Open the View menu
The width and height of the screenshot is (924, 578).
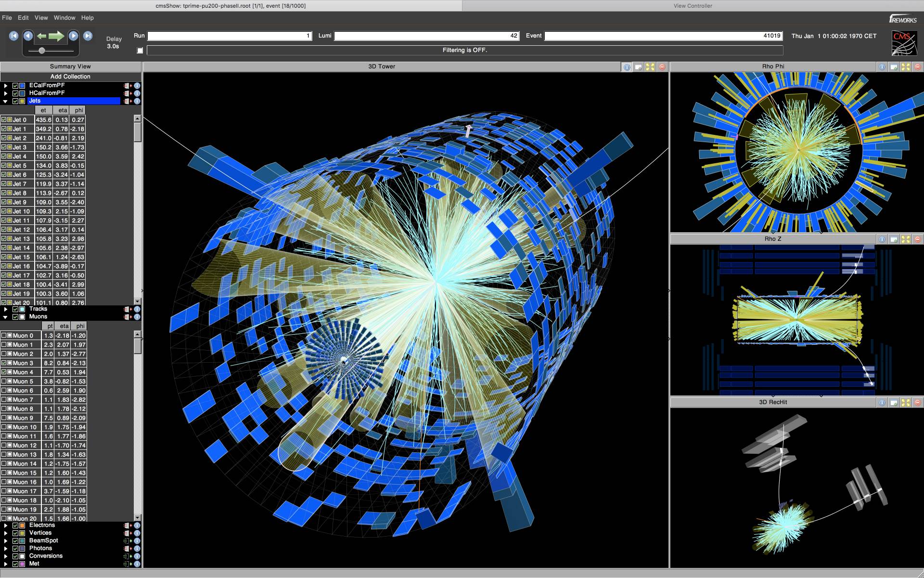coord(41,18)
